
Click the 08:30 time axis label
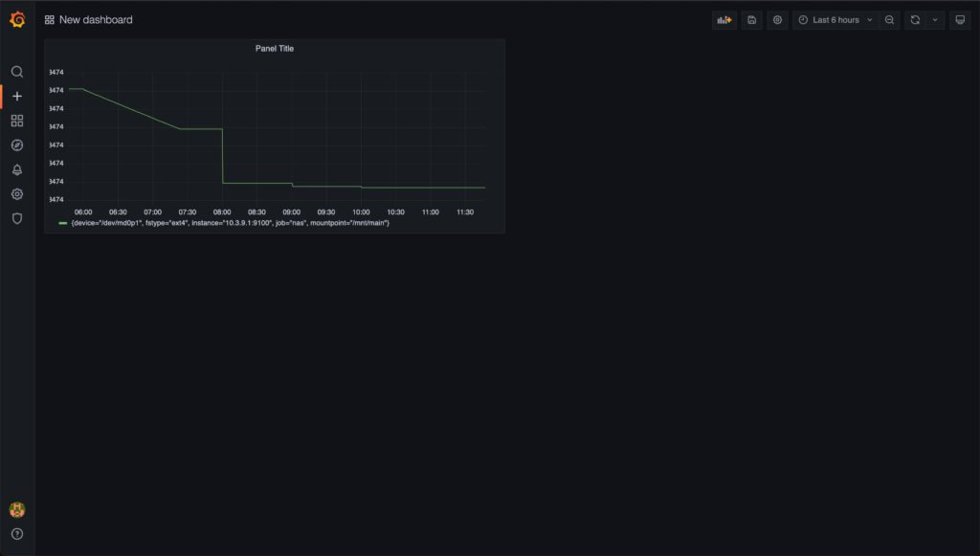coord(256,212)
